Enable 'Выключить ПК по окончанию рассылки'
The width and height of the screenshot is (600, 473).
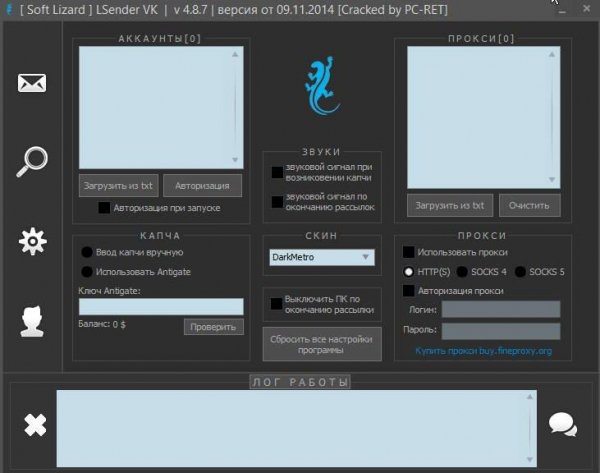[276, 304]
